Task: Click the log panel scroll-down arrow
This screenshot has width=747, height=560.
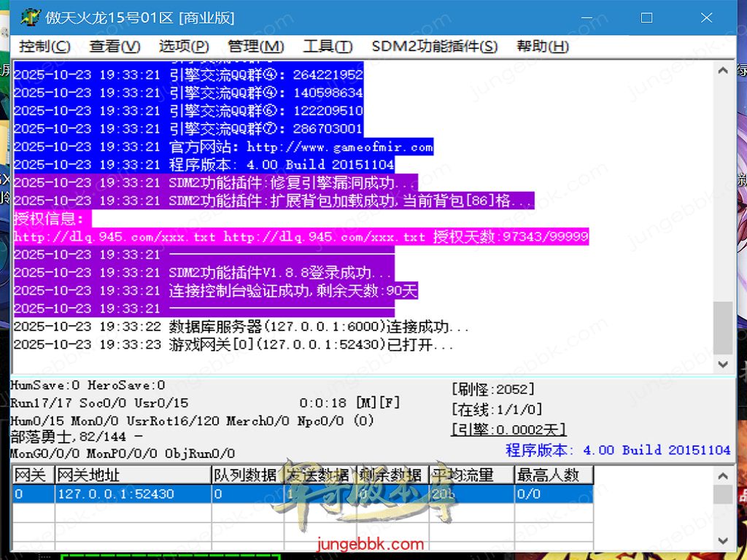Action: (x=723, y=364)
